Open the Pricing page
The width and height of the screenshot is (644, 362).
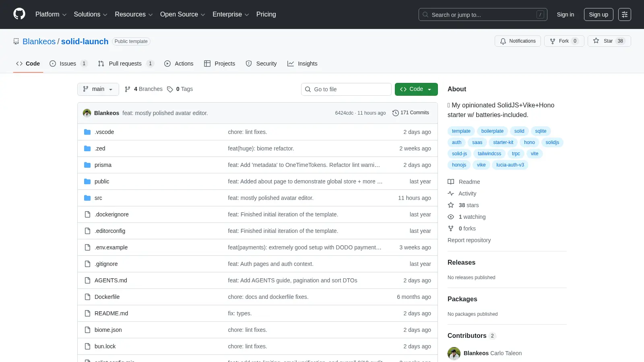(266, 14)
